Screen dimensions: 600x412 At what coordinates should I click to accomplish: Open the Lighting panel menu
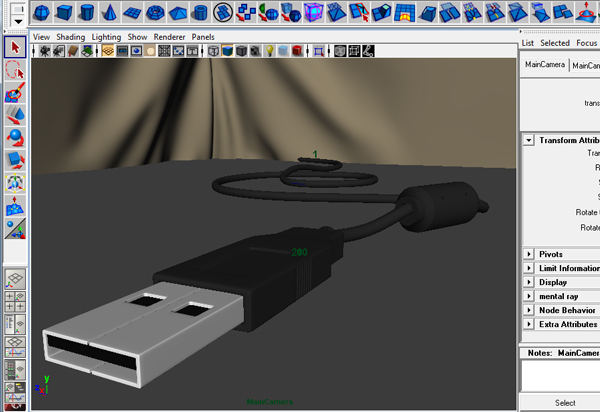pos(106,37)
